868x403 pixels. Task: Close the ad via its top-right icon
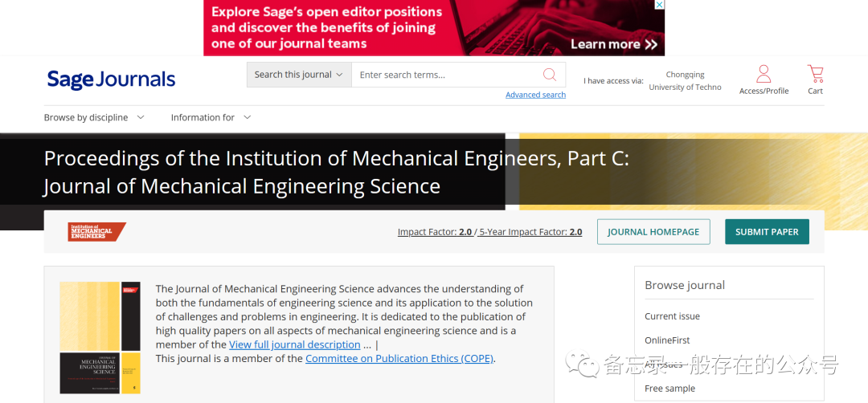pos(659,5)
